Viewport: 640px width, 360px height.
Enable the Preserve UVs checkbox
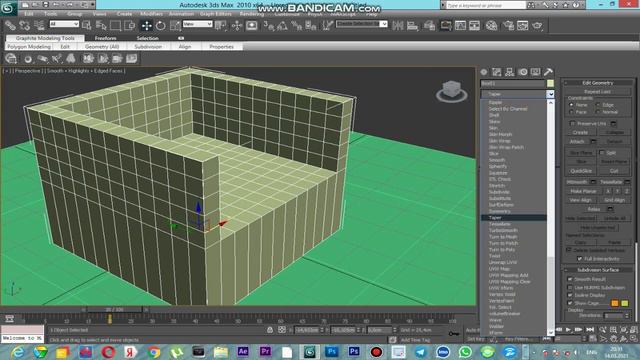point(572,123)
